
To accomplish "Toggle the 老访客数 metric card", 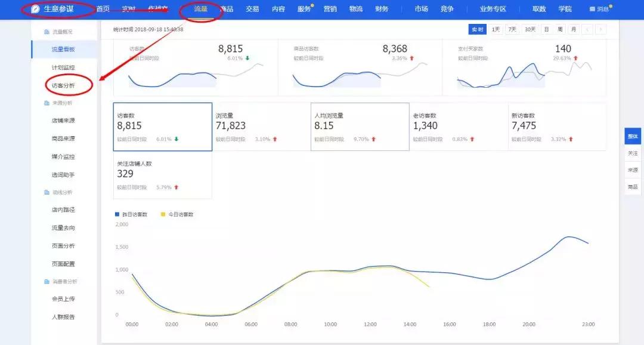I will coord(458,127).
